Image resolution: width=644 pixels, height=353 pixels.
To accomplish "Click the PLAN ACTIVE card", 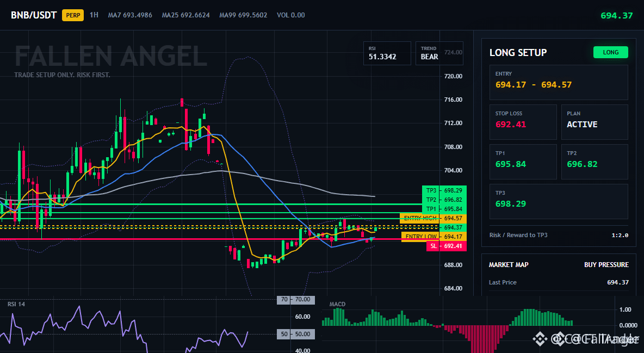I will point(595,122).
